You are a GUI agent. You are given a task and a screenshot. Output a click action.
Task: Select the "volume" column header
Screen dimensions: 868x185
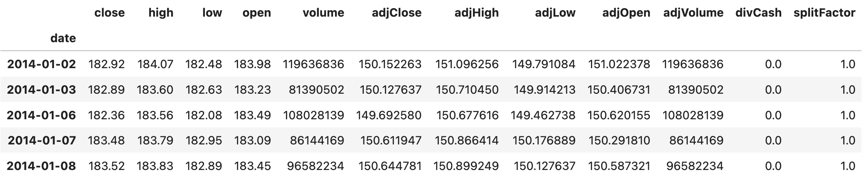point(323,13)
